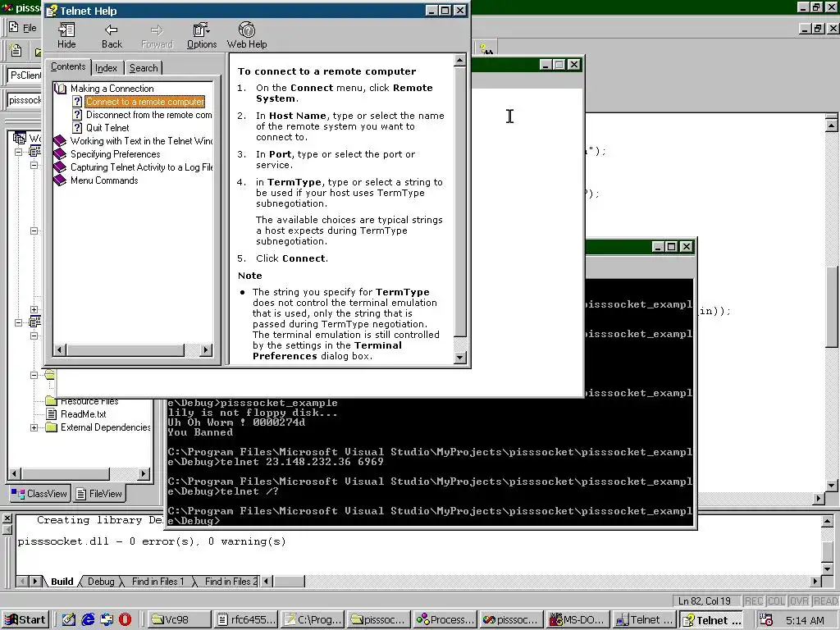Open Web Help in Telnet Help toolbar
Image resolution: width=840 pixels, height=630 pixels.
click(247, 35)
